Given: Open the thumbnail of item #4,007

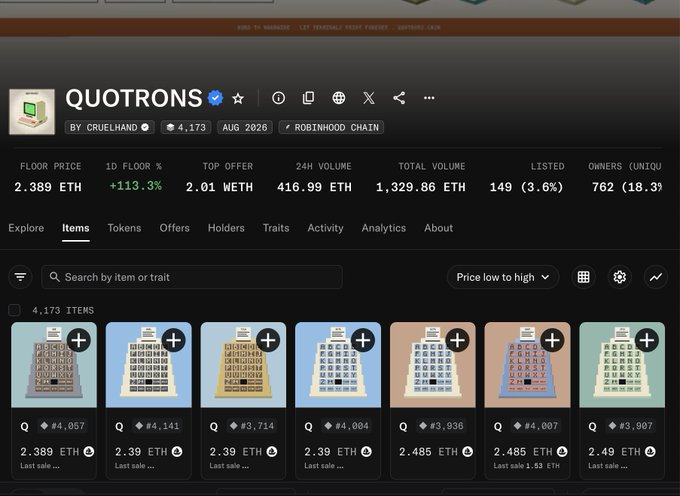Looking at the screenshot, I should (x=527, y=365).
